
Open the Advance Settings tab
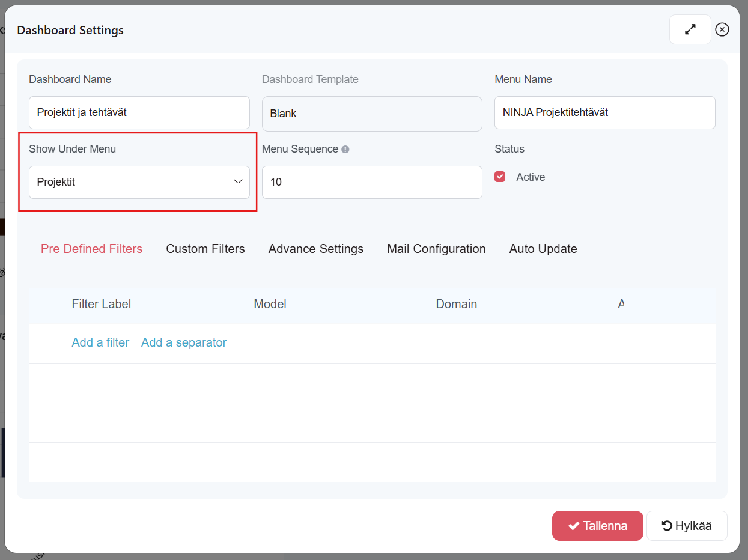316,249
